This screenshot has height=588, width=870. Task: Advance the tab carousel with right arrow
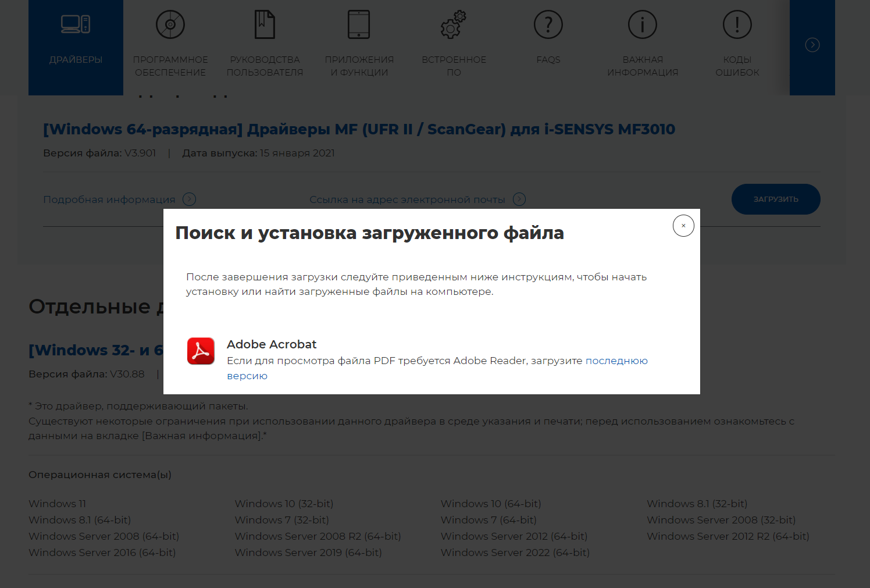[812, 45]
